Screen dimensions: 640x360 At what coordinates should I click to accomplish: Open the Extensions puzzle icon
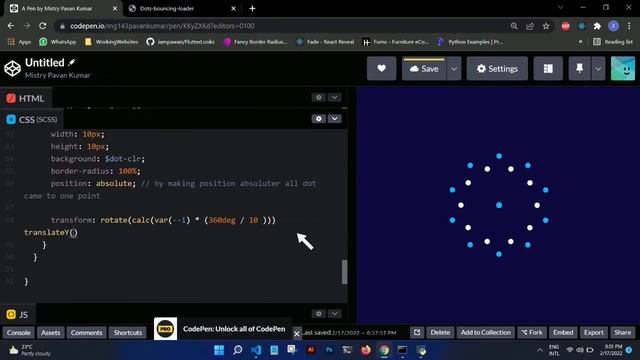597,26
